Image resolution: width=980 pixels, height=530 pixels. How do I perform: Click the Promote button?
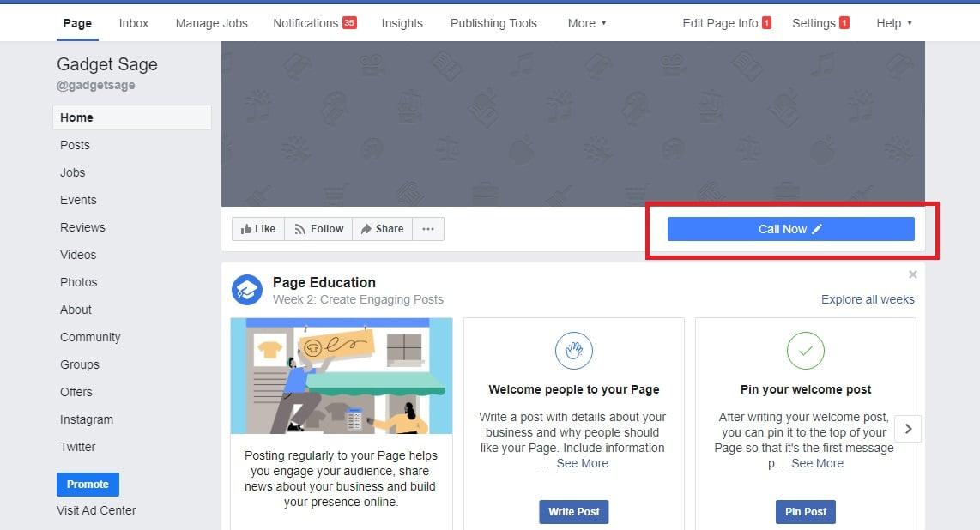pyautogui.click(x=87, y=484)
